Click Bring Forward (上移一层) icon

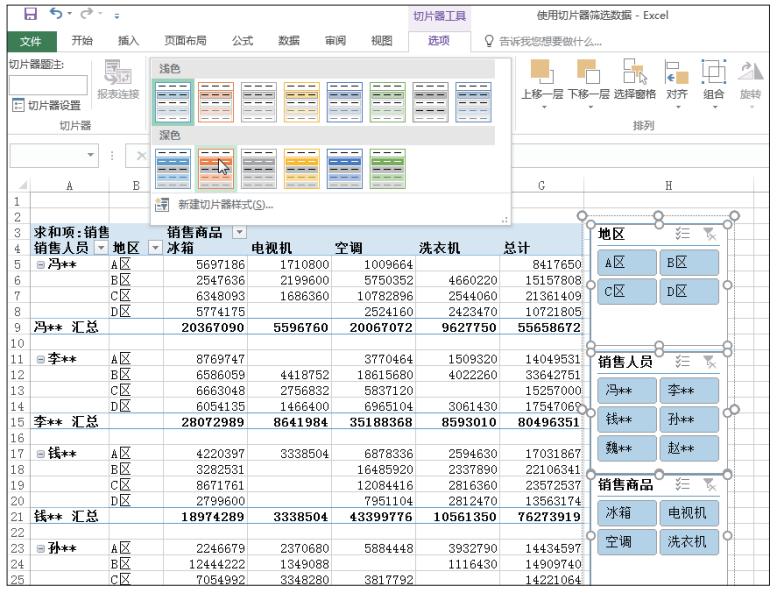click(x=542, y=72)
